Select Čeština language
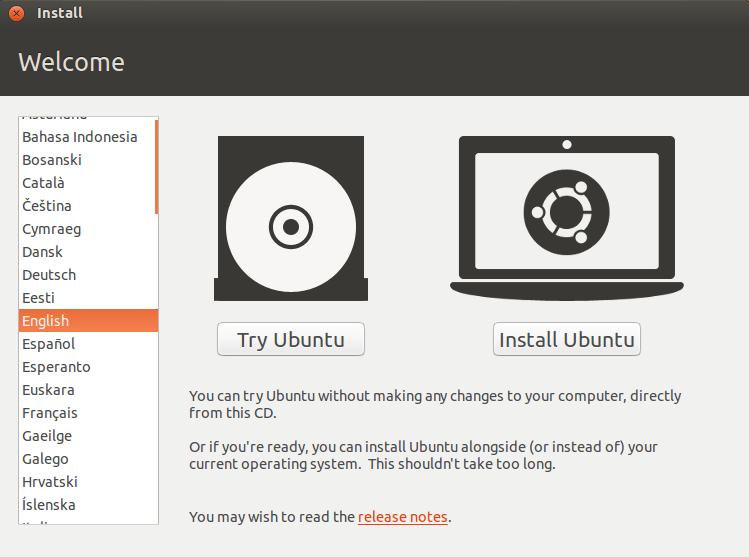 (87, 206)
